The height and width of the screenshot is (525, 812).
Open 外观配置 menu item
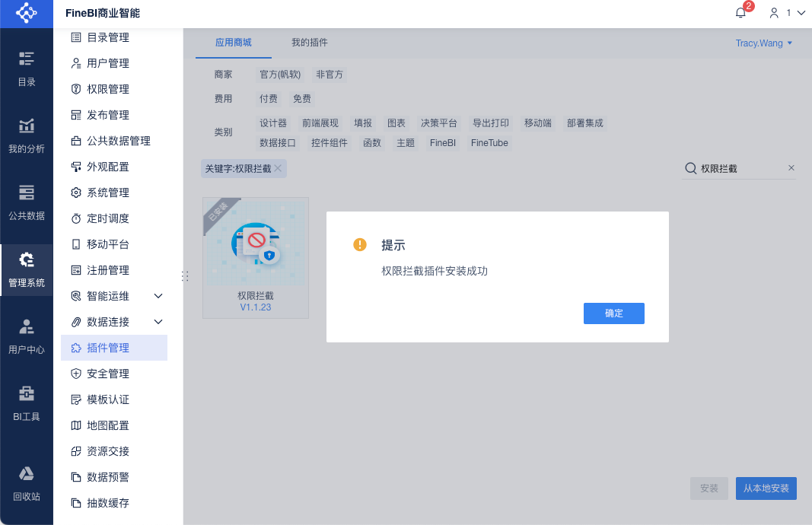114,167
